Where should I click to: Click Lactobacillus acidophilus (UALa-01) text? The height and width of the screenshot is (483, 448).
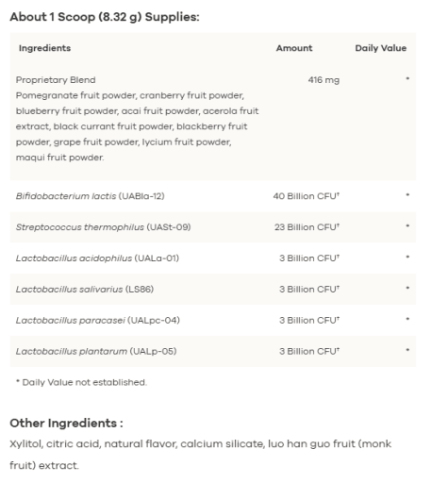click(x=97, y=258)
